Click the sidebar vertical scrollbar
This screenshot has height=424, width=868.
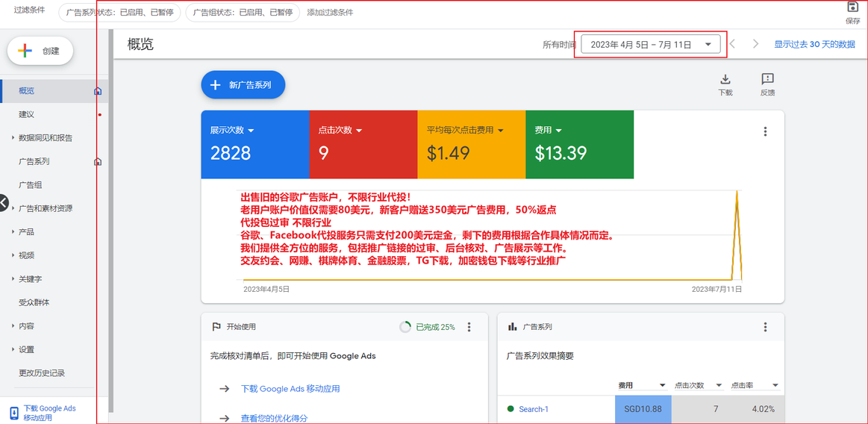coord(110,222)
